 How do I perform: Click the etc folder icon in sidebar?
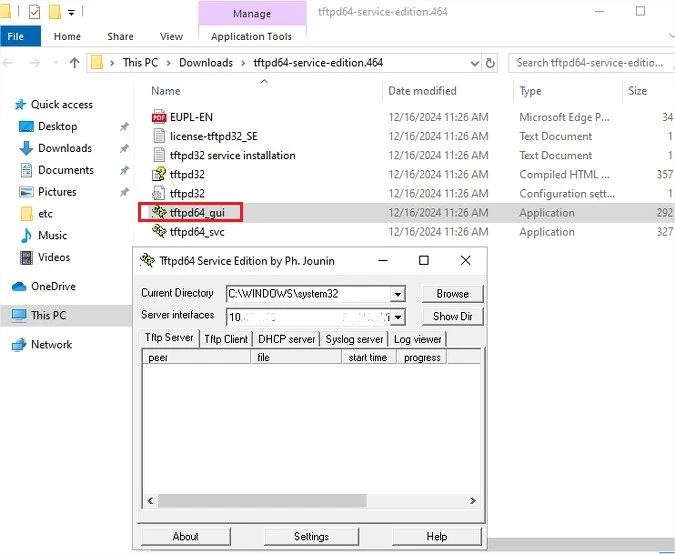click(x=26, y=214)
